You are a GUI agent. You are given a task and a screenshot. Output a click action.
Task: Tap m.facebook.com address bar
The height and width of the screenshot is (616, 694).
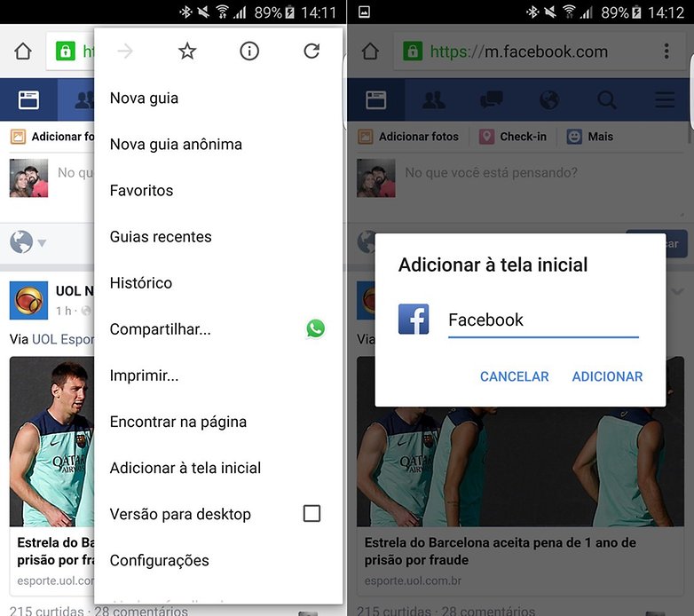click(519, 51)
